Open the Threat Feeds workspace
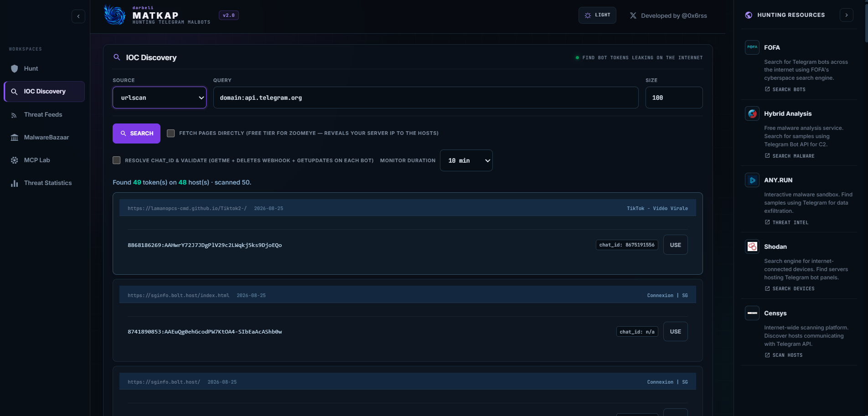 [44, 115]
